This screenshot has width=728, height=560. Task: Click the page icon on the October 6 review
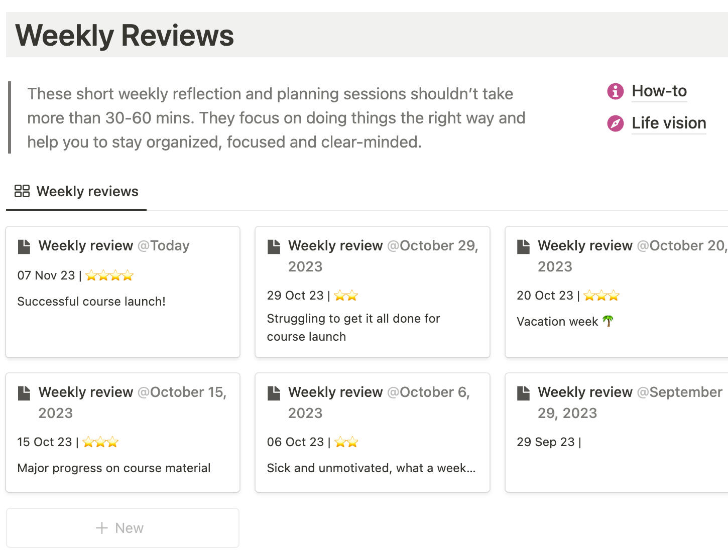tap(273, 392)
